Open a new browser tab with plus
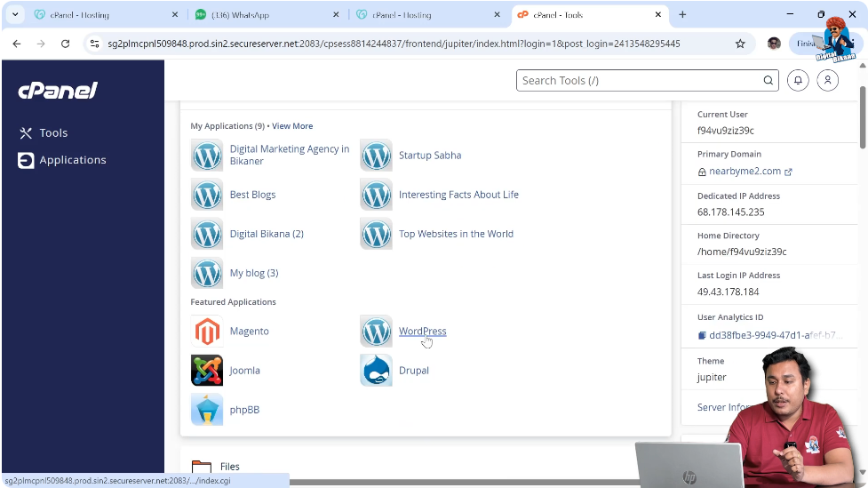Viewport: 868px width, 488px height. pyautogui.click(x=682, y=15)
